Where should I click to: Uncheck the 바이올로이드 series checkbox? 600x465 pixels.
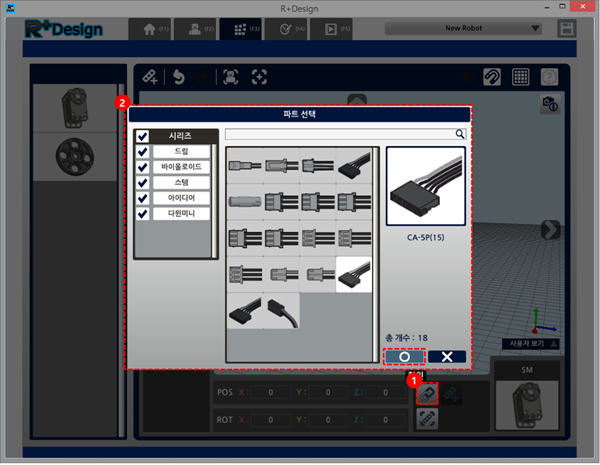tap(143, 167)
